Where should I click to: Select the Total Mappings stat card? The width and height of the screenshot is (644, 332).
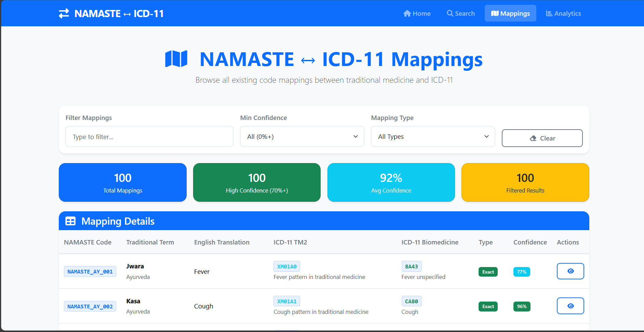pos(122,182)
